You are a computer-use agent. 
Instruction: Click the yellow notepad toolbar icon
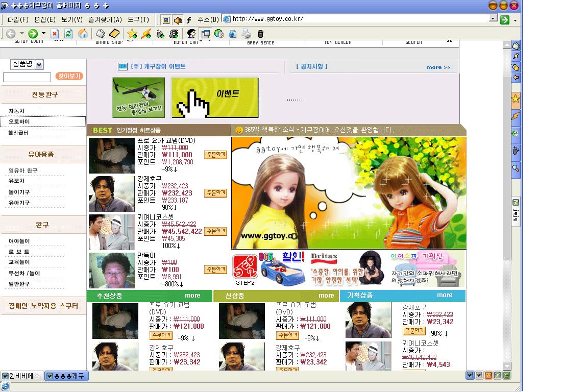click(114, 34)
